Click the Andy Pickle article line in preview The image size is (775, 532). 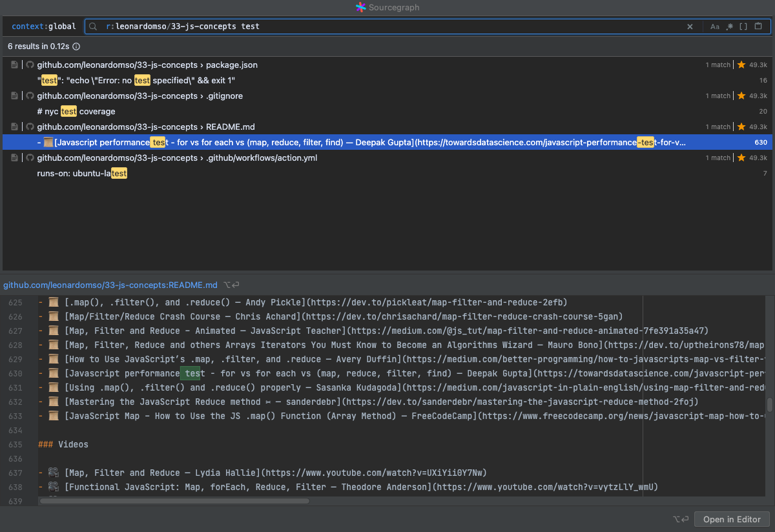(303, 302)
